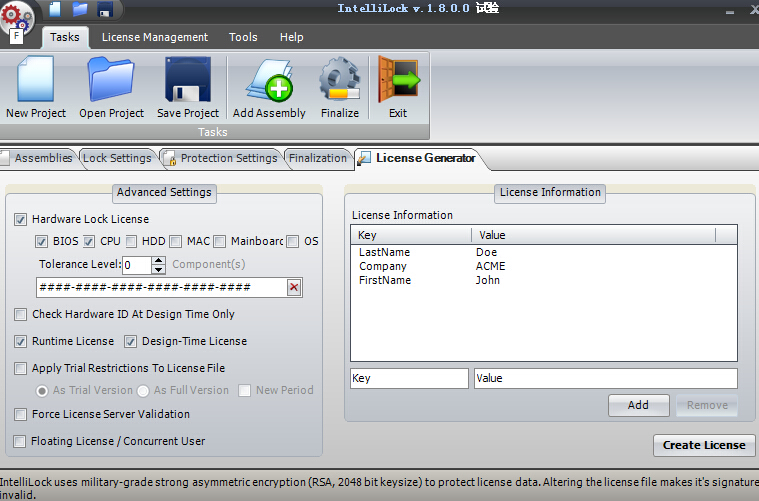Switch to the Assemblies tab
The height and width of the screenshot is (501, 759).
[38, 158]
